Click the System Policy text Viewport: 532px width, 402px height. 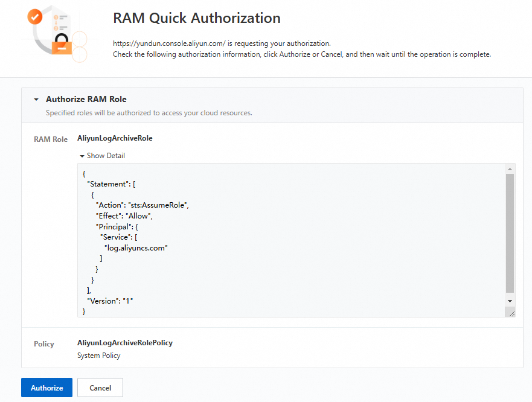pyautogui.click(x=99, y=356)
